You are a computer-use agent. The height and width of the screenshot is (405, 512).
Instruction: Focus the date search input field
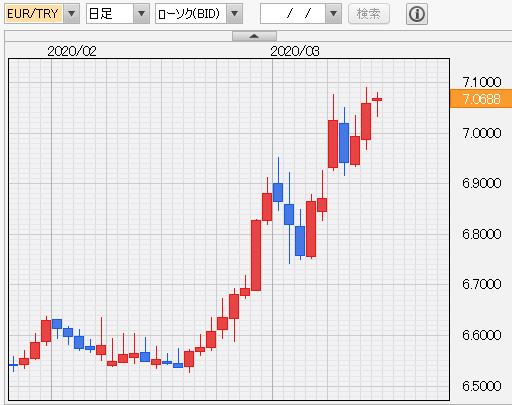pyautogui.click(x=293, y=14)
